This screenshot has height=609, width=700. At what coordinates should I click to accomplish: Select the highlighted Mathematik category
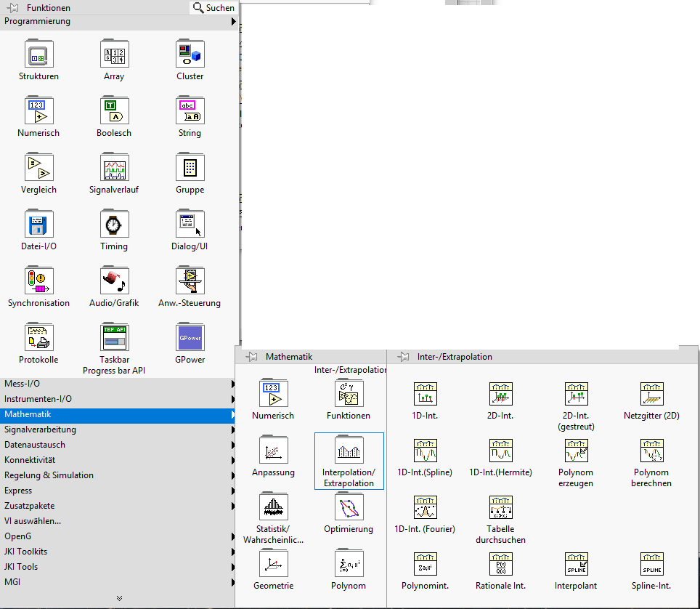(x=119, y=415)
